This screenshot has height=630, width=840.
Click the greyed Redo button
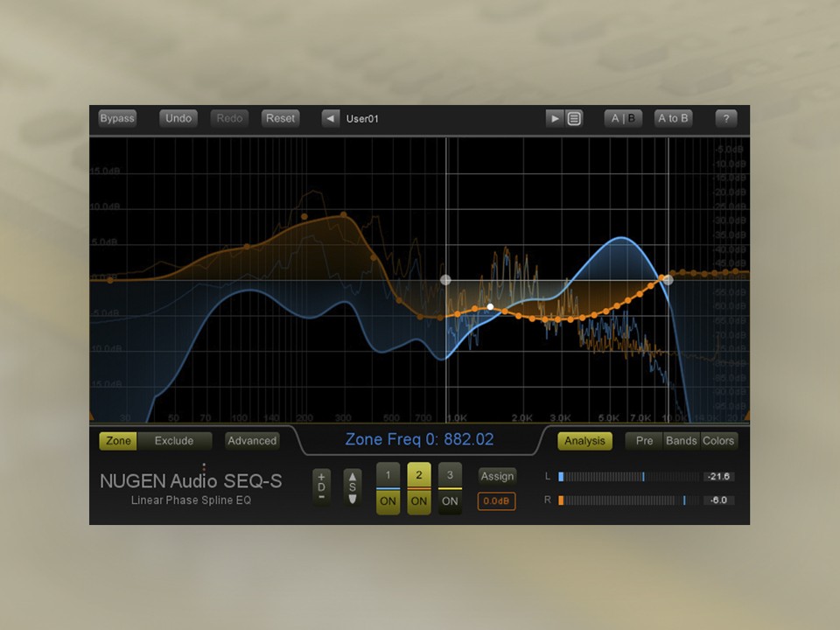coord(229,118)
